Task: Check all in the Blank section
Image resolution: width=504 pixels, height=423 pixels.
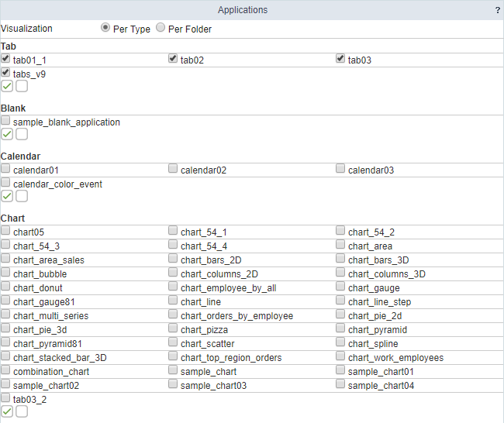Action: point(7,134)
